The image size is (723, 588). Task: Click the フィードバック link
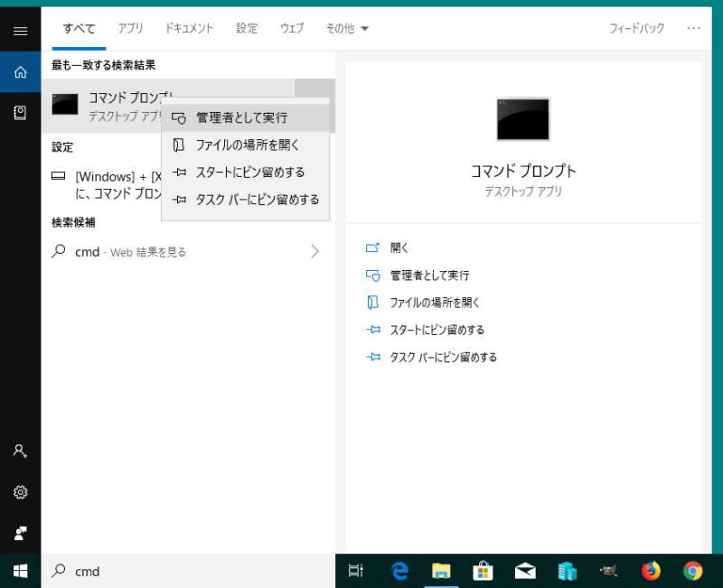tap(637, 28)
